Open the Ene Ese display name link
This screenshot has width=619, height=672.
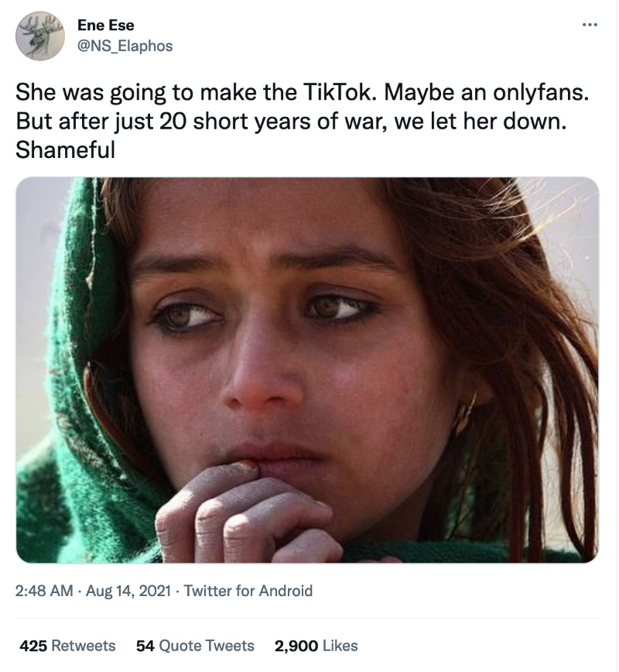pyautogui.click(x=105, y=26)
